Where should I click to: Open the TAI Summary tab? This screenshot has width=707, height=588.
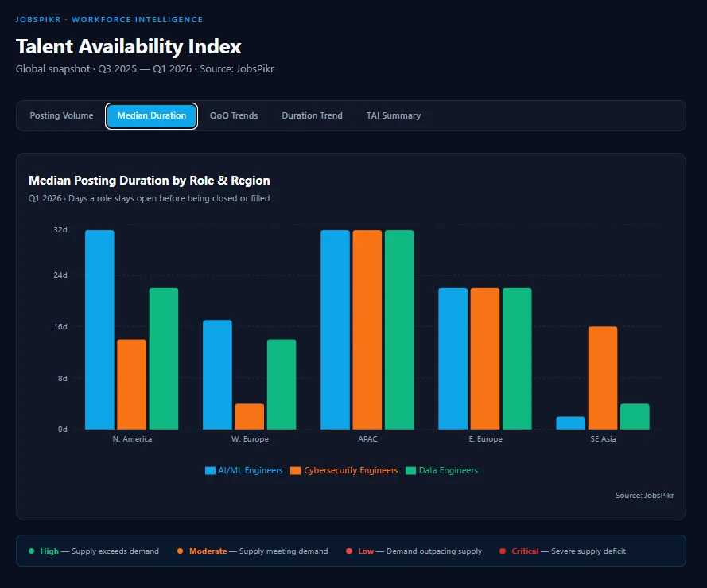point(393,115)
